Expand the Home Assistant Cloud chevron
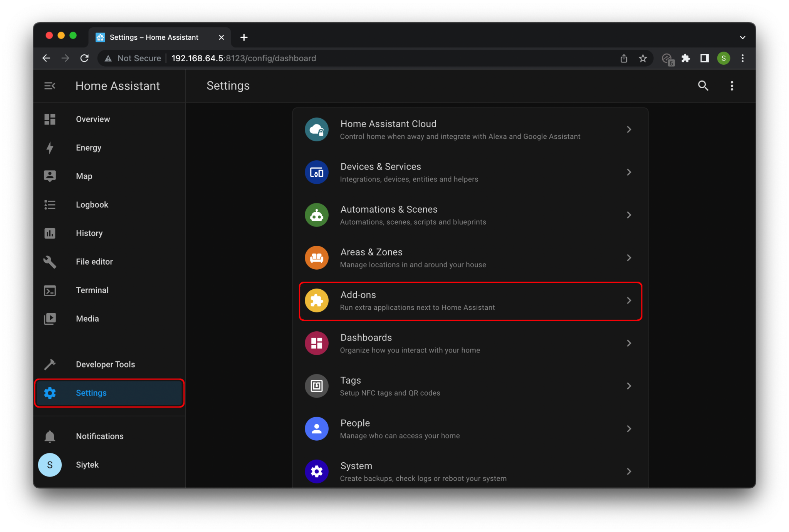The image size is (789, 532). 629,129
